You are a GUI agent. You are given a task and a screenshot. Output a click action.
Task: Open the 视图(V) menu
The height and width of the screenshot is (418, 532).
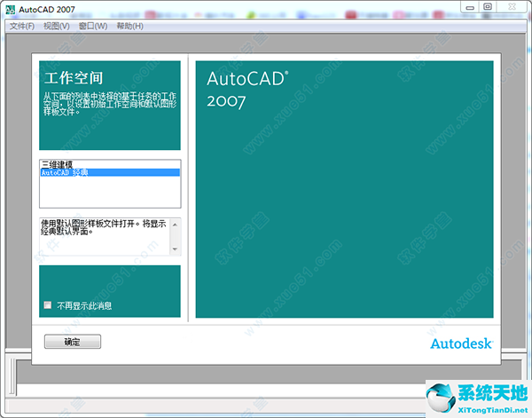[57, 26]
